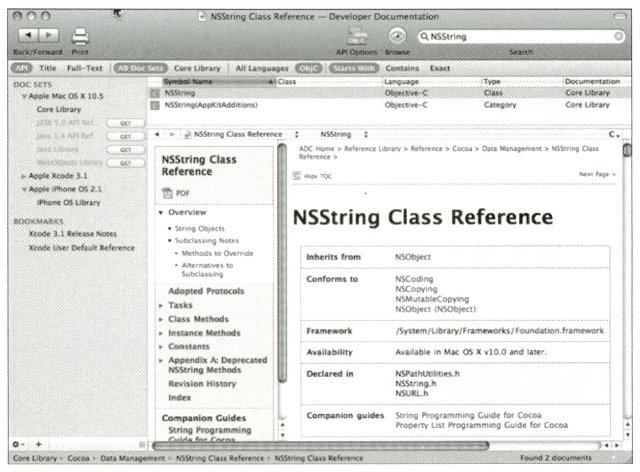
Task: Click the Browse toolbar icon
Action: coord(397,35)
